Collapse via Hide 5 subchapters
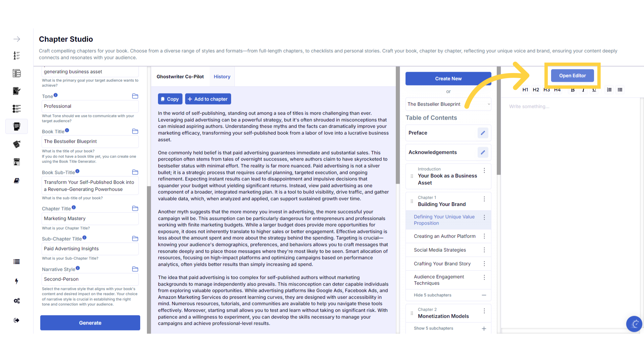 [448, 295]
